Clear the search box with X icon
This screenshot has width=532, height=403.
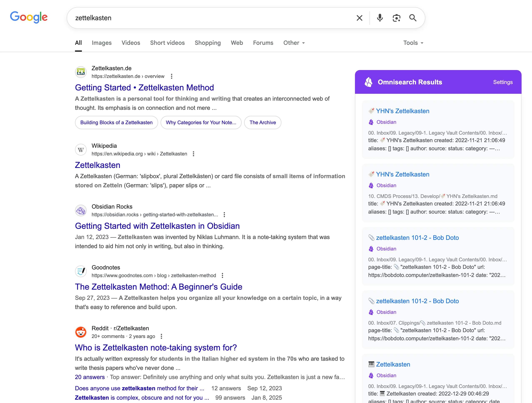359,18
